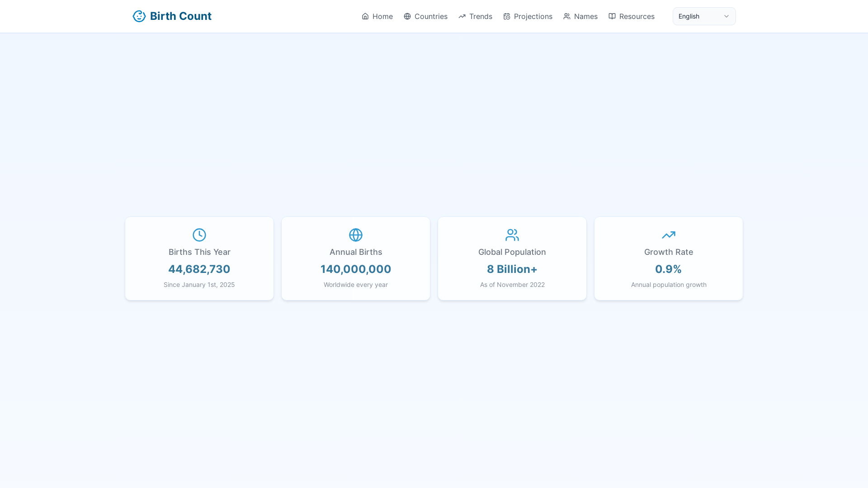Open the Resources link
This screenshot has height=488, width=868.
[x=637, y=16]
